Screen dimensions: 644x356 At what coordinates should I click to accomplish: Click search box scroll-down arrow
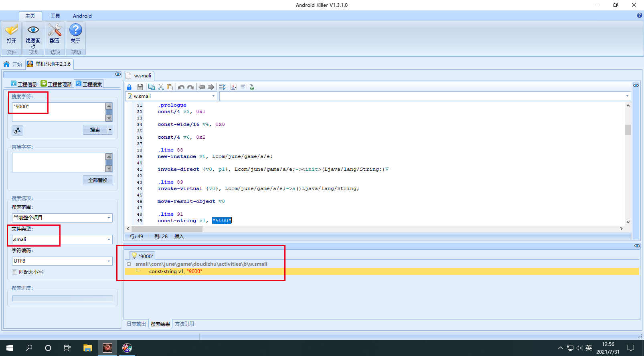pyautogui.click(x=109, y=118)
